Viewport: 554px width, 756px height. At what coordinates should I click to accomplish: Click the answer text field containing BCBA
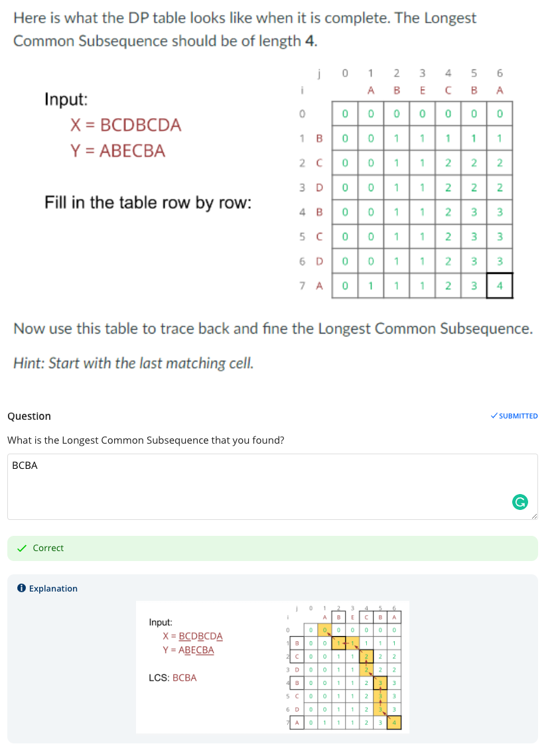click(x=273, y=487)
